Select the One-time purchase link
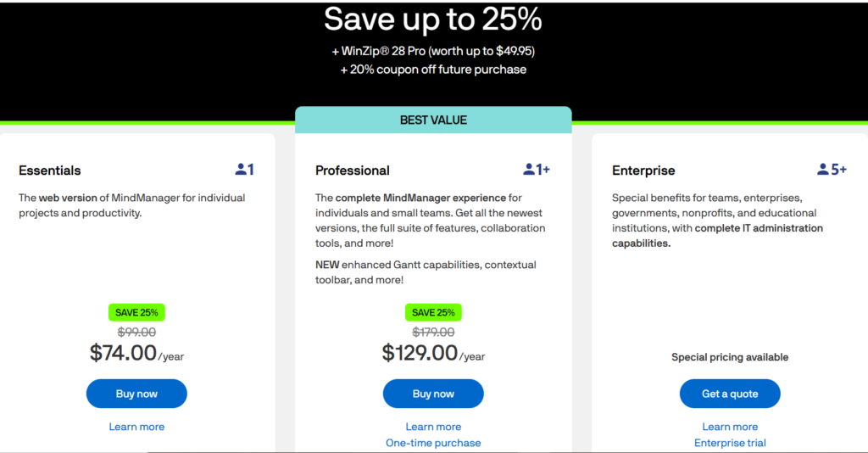 [433, 443]
